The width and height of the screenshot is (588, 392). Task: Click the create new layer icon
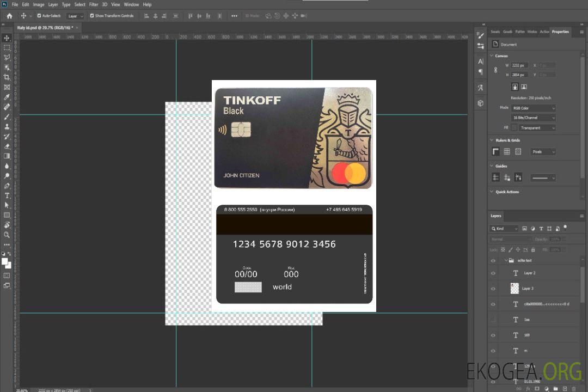coord(565,389)
